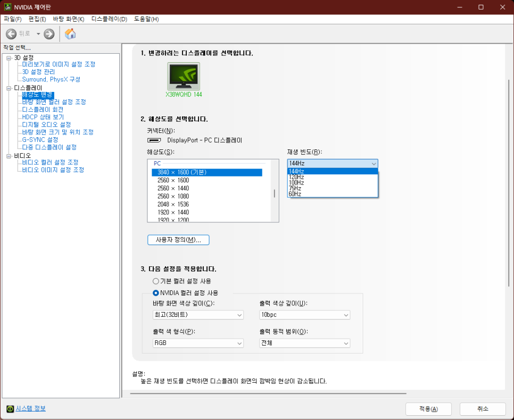This screenshot has width=514, height=420.
Task: Click the 사용자 정의(M)... button
Action: click(x=178, y=240)
